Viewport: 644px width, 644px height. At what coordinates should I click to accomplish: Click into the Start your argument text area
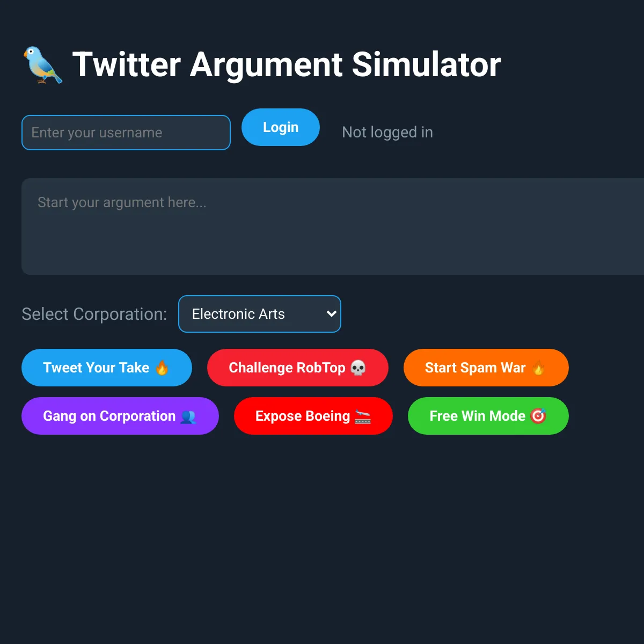pyautogui.click(x=333, y=226)
